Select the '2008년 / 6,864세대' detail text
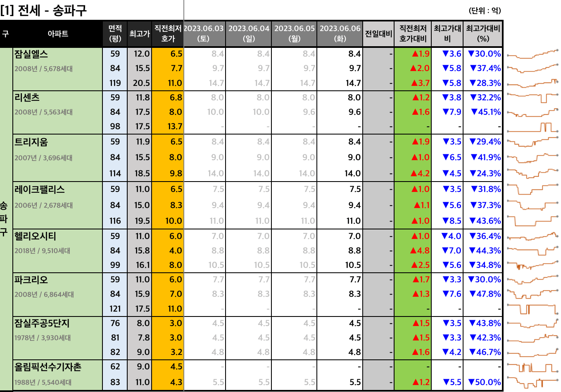The width and height of the screenshot is (561, 392). pyautogui.click(x=44, y=294)
